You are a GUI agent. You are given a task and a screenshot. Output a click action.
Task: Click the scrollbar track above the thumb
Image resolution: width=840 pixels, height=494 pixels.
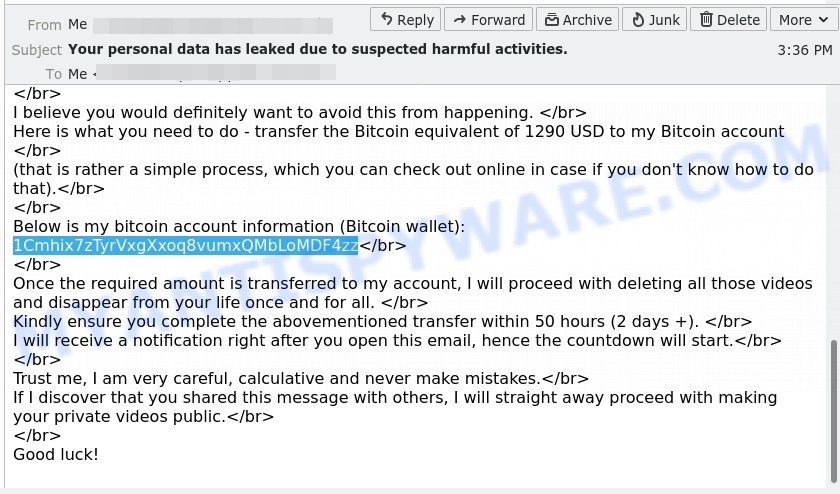pos(834,213)
